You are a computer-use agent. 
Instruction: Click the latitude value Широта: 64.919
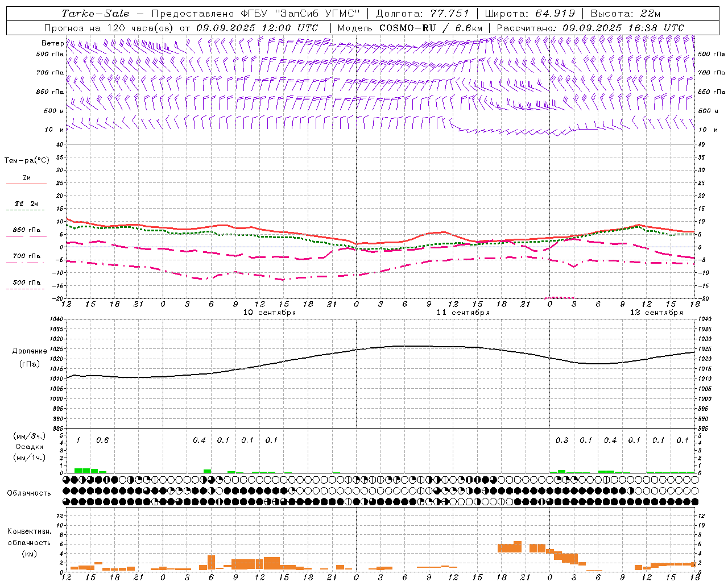[531, 14]
